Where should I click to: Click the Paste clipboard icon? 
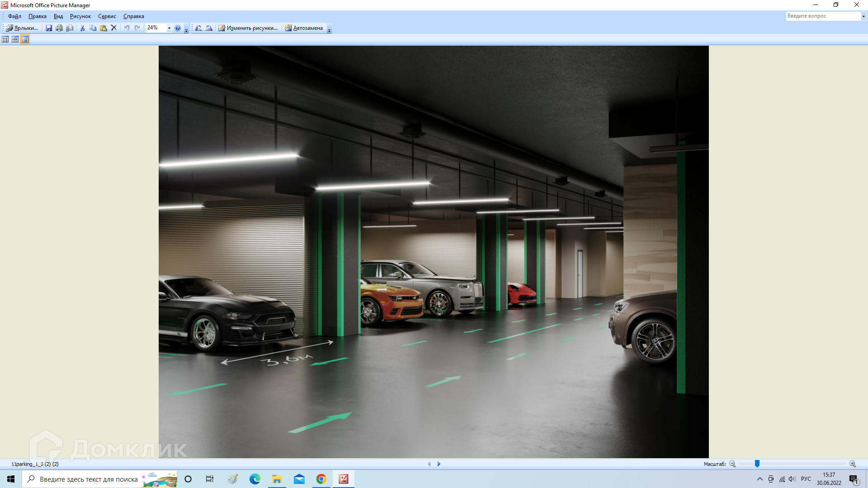[x=104, y=28]
